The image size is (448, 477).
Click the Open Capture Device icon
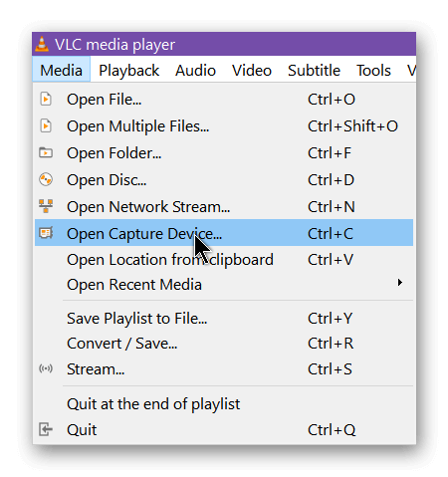(x=46, y=233)
